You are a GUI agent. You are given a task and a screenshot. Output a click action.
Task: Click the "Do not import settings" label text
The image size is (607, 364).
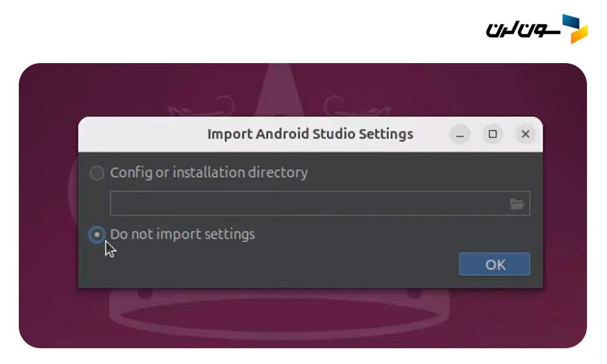183,235
